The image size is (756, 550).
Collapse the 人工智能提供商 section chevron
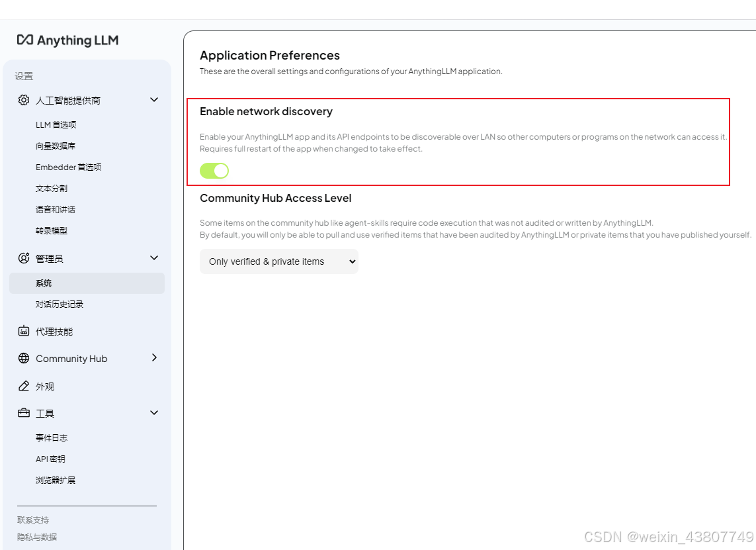coord(154,100)
